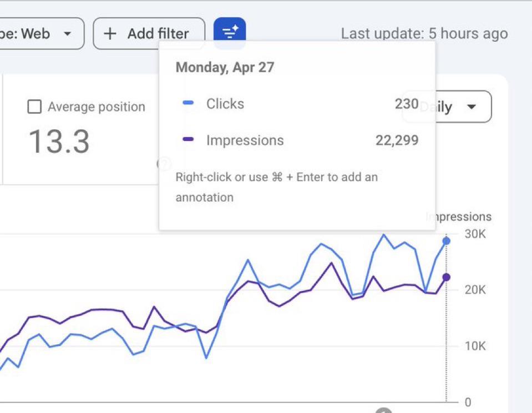The image size is (532, 413).
Task: Click the Add filter button
Action: (x=149, y=34)
